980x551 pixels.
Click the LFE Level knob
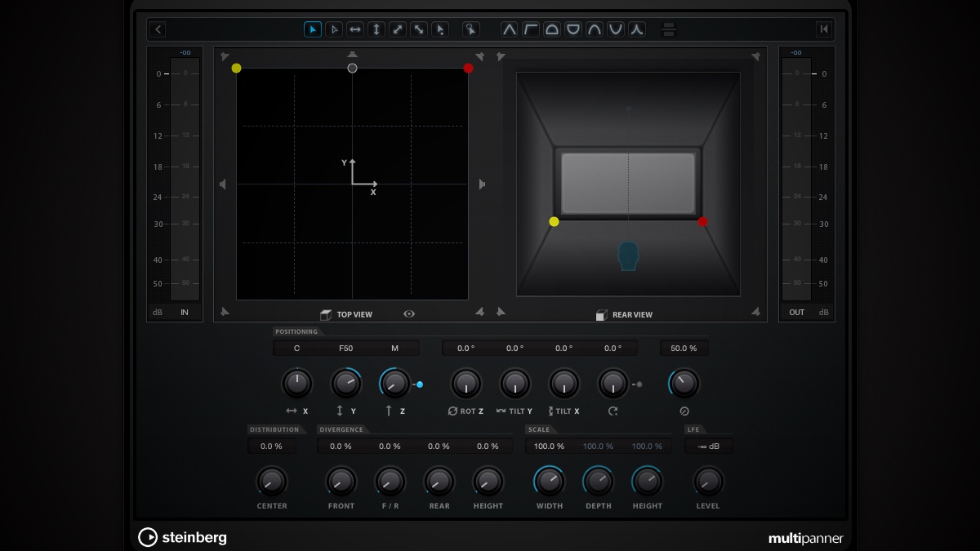(708, 482)
